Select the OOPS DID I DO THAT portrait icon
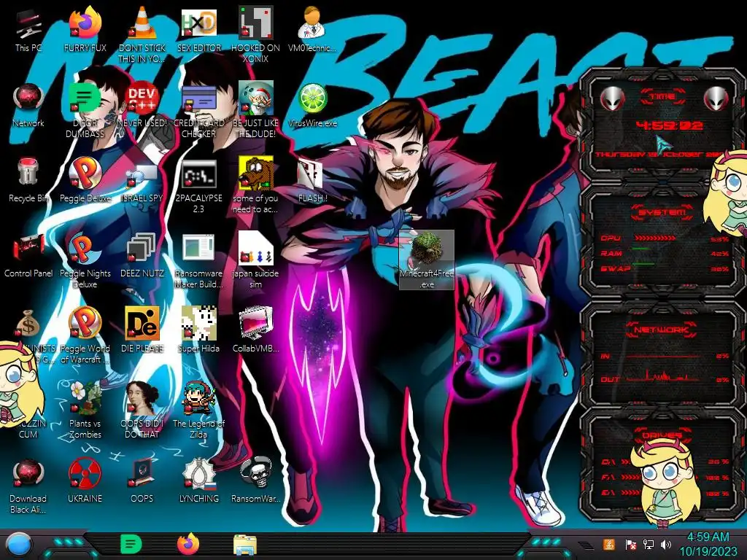Screen dimensions: 747x560 [142, 411]
